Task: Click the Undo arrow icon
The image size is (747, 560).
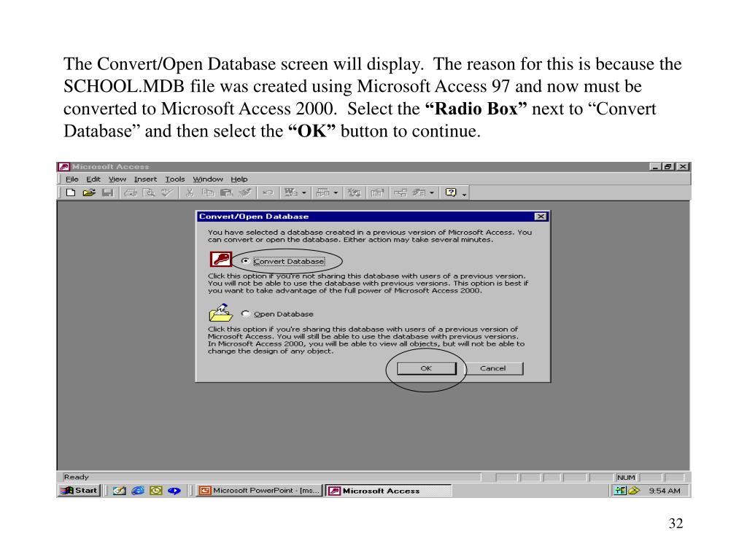Action: click(268, 192)
